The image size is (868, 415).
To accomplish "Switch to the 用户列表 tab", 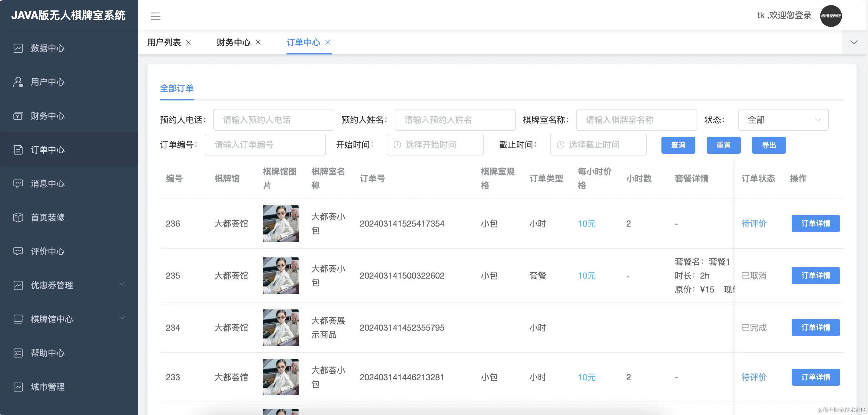I will pos(164,42).
